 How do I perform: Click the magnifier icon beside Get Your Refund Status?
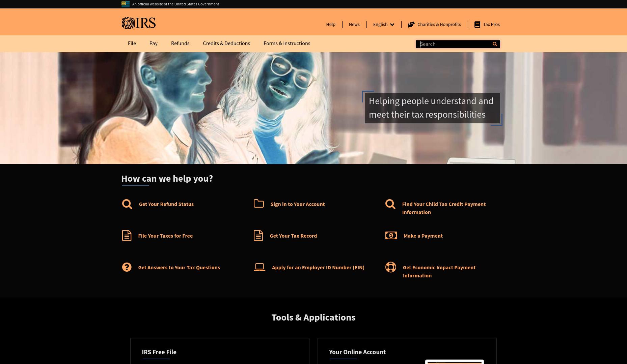tap(127, 204)
